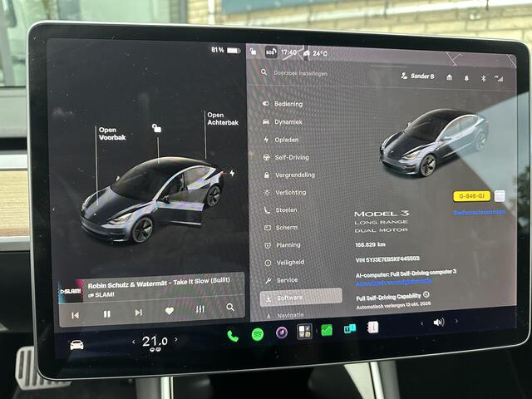The width and height of the screenshot is (532, 399).
Task: Open the Navigatie menu item
Action: [x=285, y=315]
